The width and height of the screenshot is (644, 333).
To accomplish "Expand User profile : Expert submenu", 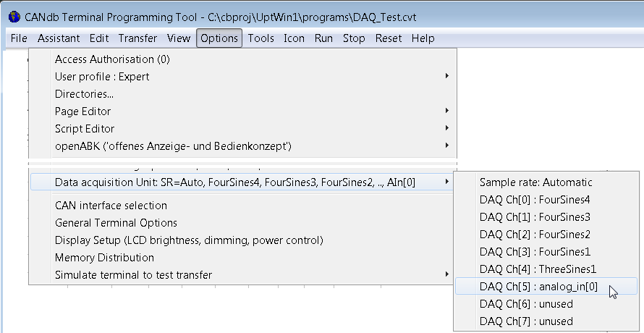I will [102, 77].
